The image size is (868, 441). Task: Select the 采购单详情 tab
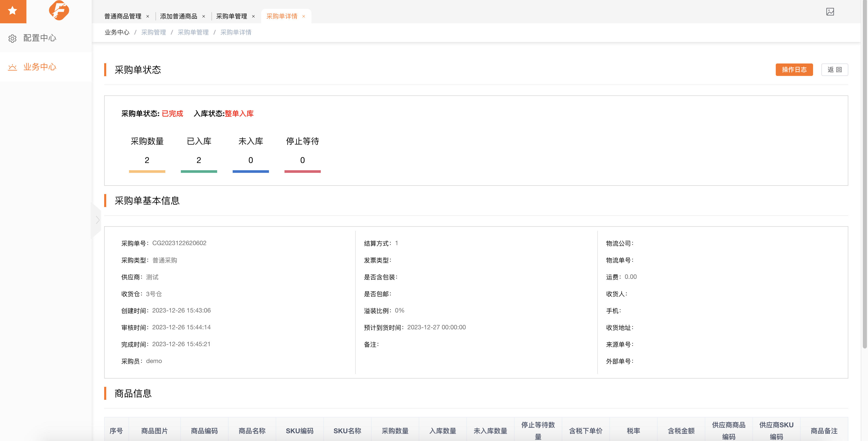[x=282, y=16]
